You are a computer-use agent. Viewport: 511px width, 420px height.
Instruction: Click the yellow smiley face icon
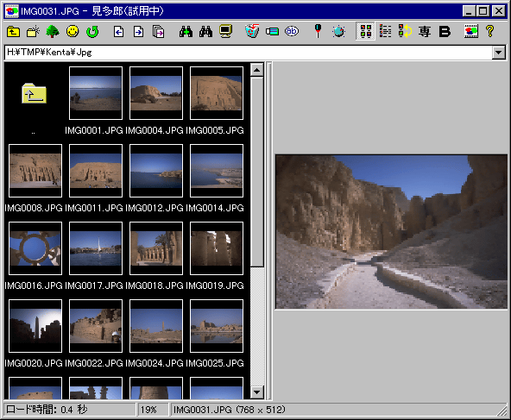(73, 32)
